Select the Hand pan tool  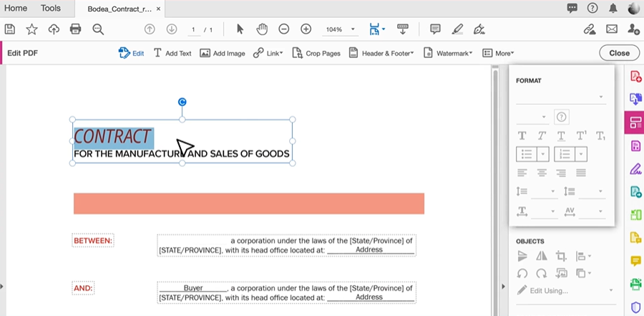(262, 29)
